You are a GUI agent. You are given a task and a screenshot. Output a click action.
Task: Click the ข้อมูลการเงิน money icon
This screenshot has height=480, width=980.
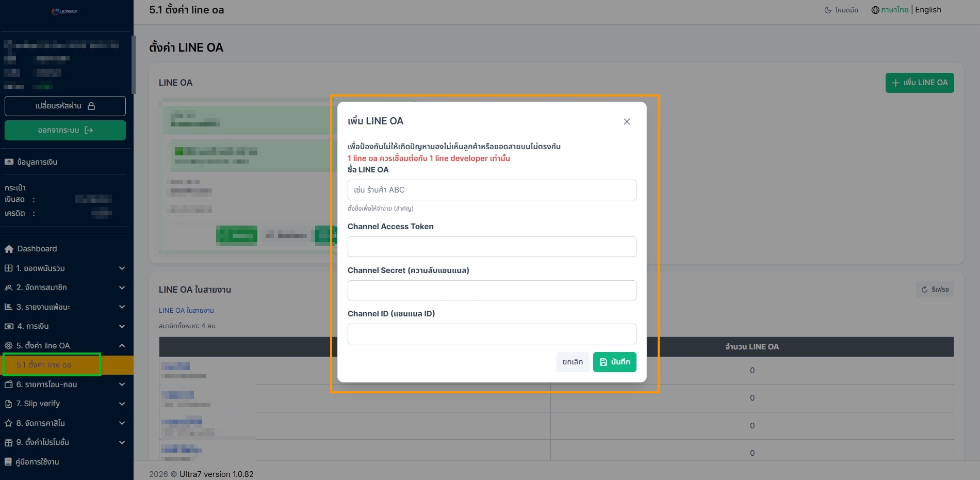tap(9, 162)
